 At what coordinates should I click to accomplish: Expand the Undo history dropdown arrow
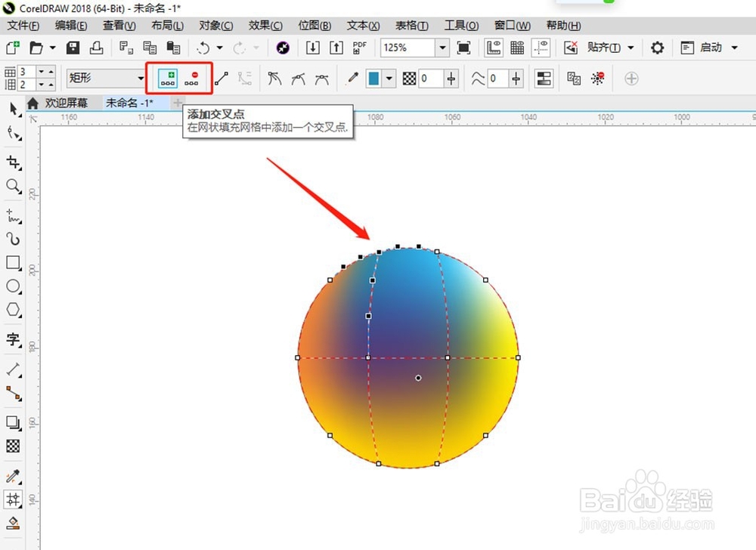coord(219,47)
